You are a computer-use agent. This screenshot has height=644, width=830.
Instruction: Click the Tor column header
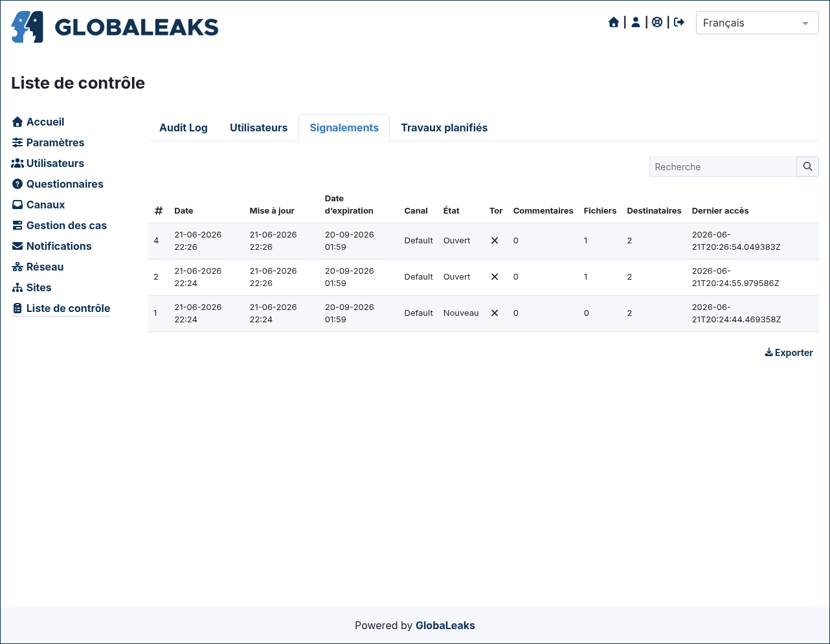496,210
